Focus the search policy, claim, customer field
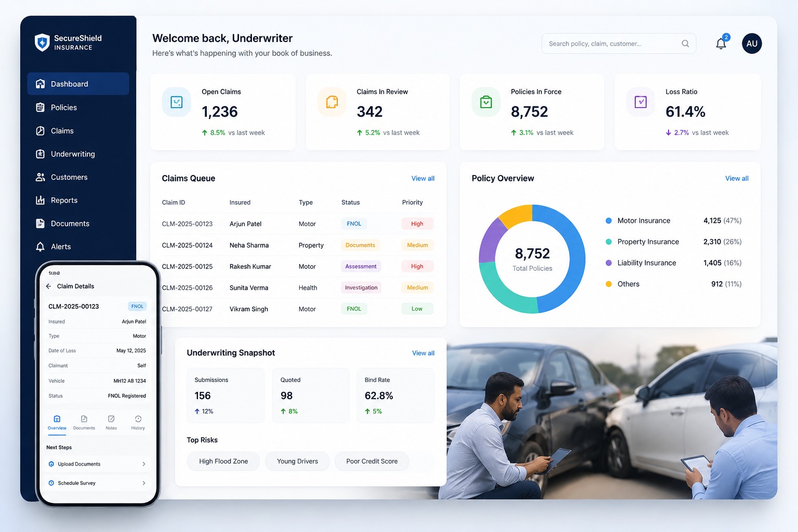Screen dimensions: 798x532 (619, 44)
